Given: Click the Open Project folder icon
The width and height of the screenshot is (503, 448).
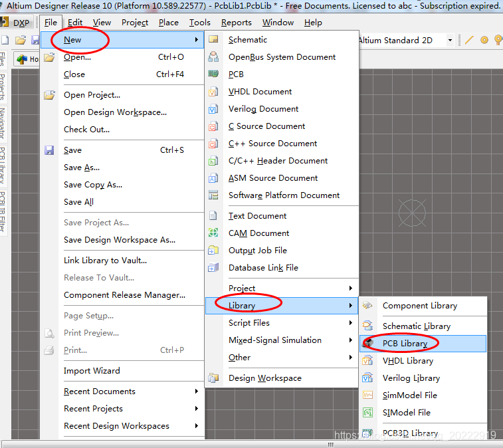Looking at the screenshot, I should (49, 95).
